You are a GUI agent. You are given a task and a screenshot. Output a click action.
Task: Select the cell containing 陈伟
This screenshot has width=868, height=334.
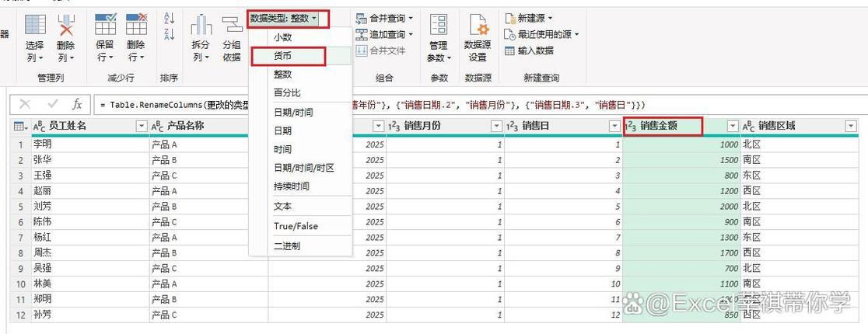click(x=89, y=221)
